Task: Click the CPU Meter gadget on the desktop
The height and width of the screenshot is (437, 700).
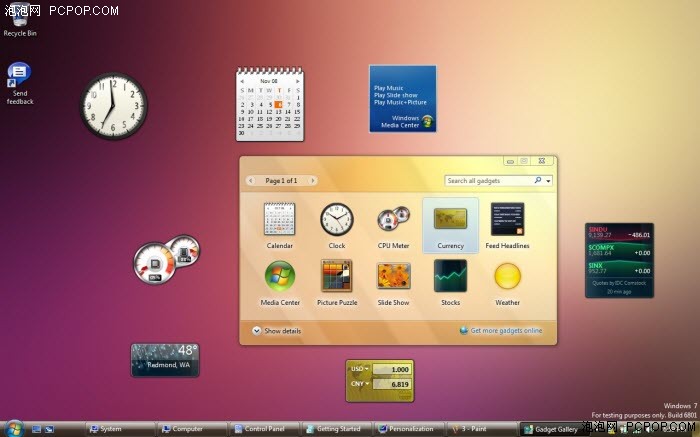Action: coord(167,259)
